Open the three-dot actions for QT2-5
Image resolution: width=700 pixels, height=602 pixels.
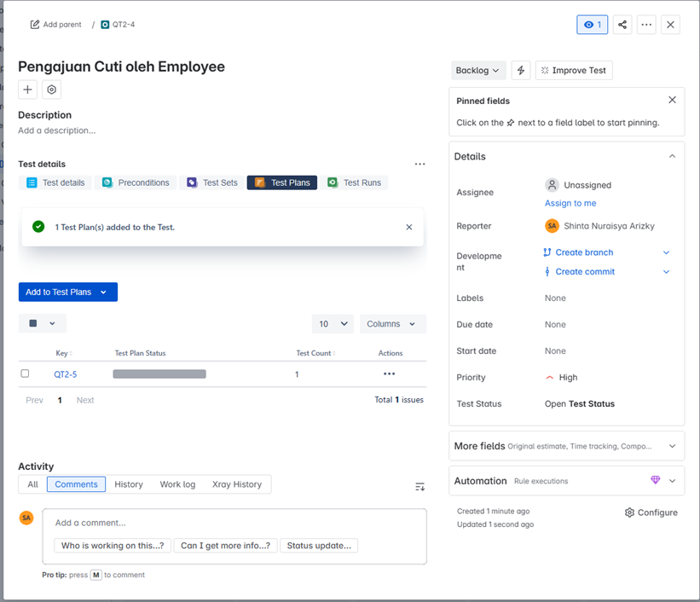tap(389, 373)
